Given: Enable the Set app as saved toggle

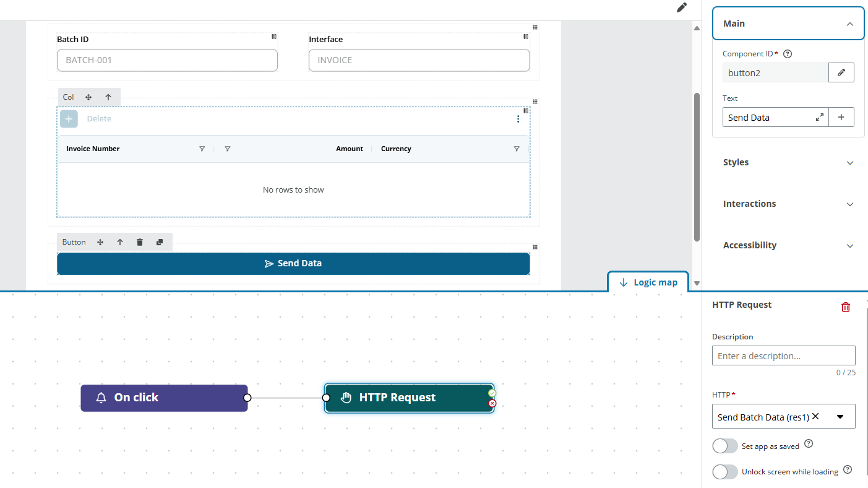Looking at the screenshot, I should click(x=724, y=446).
